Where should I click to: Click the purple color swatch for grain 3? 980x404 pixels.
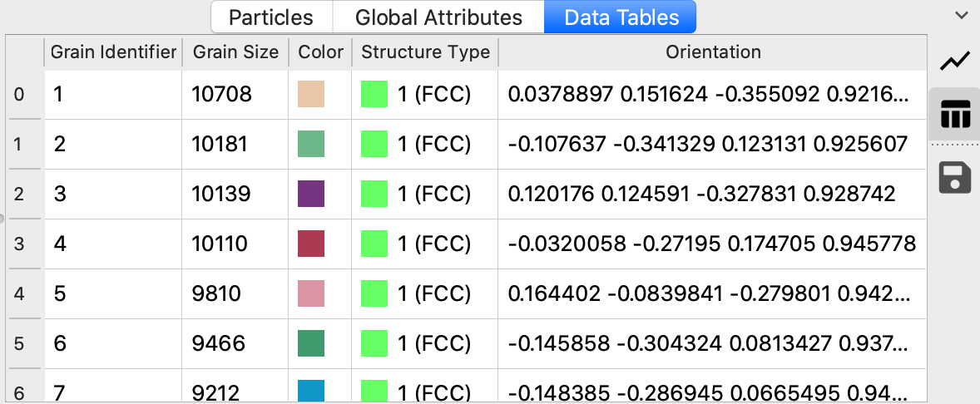311,194
